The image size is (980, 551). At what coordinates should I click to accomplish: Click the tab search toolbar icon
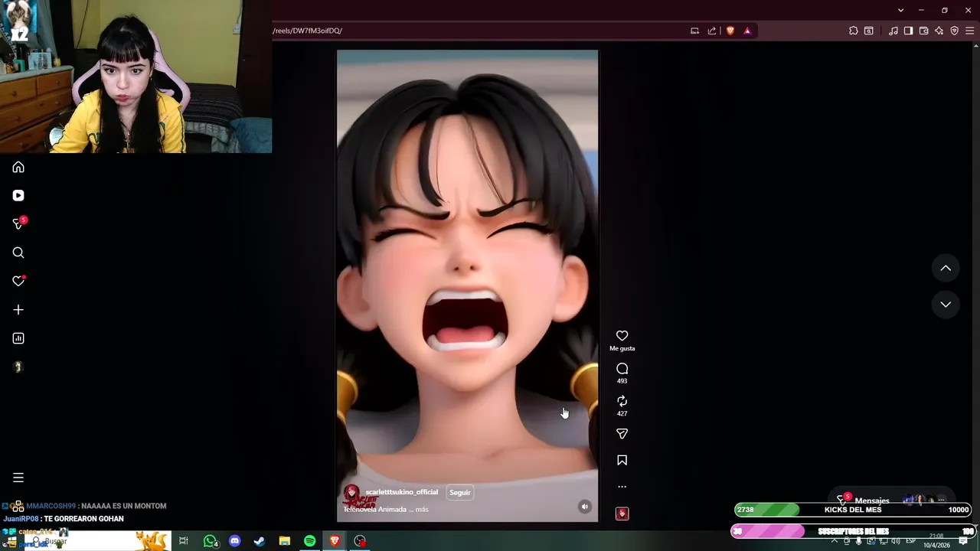coord(868,31)
